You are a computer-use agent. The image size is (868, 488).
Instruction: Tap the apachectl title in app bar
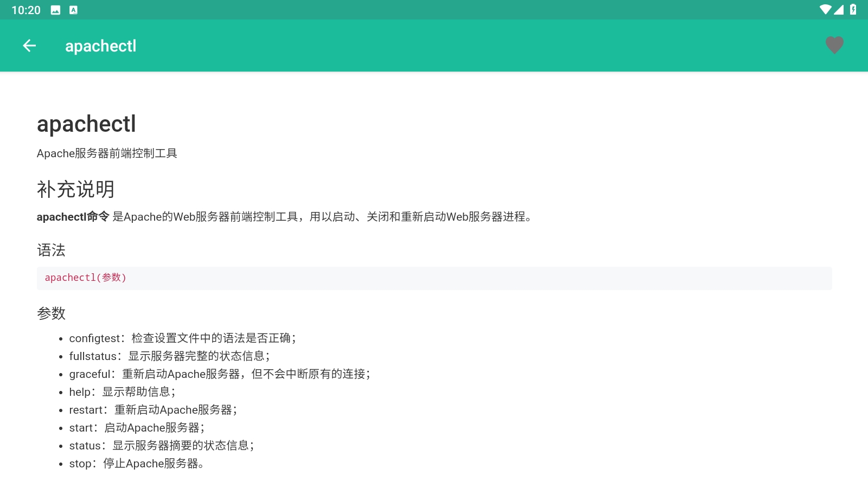click(100, 46)
